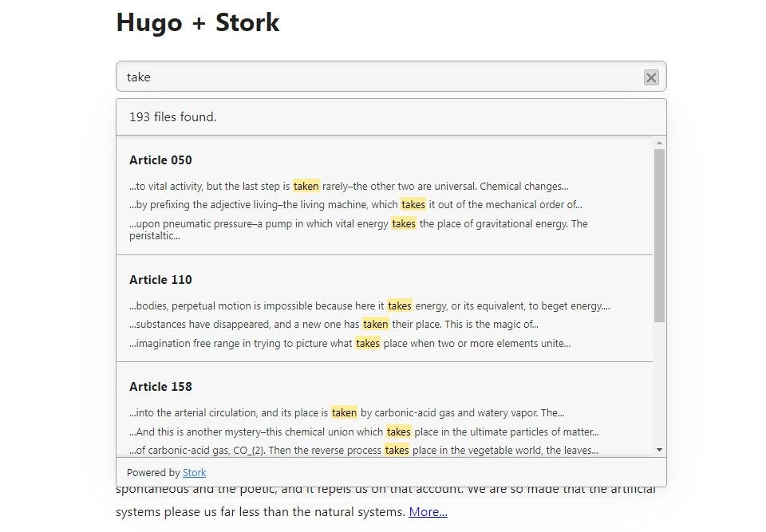Click the 'Powered by' footer text
766x532 pixels.
pyautogui.click(x=153, y=472)
